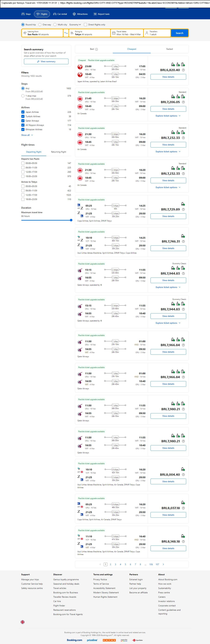Viewport: 210px width, 644px height.
Task: Click the View summary button
Action: [46, 61]
